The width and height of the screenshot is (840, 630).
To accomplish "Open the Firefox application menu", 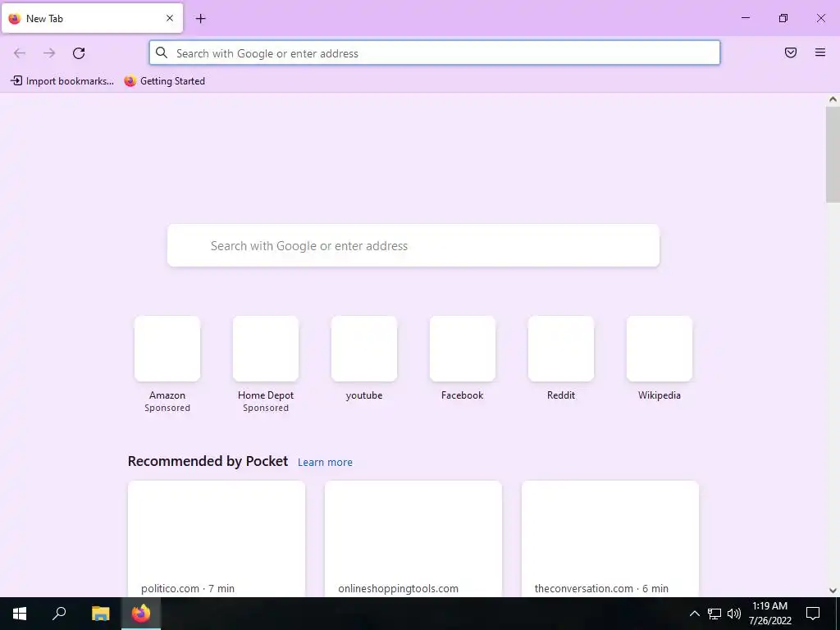I will tap(820, 52).
